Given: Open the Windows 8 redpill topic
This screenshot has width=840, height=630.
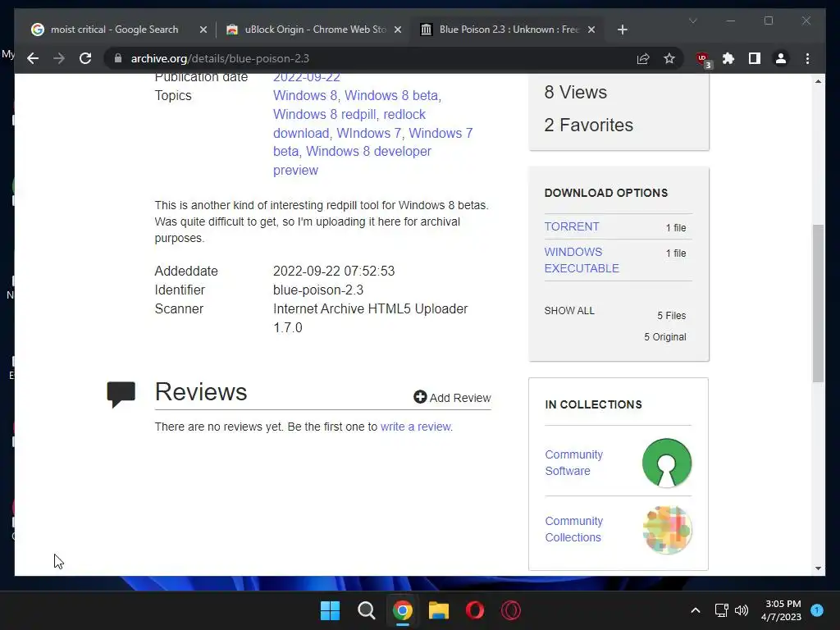Looking at the screenshot, I should tap(324, 114).
